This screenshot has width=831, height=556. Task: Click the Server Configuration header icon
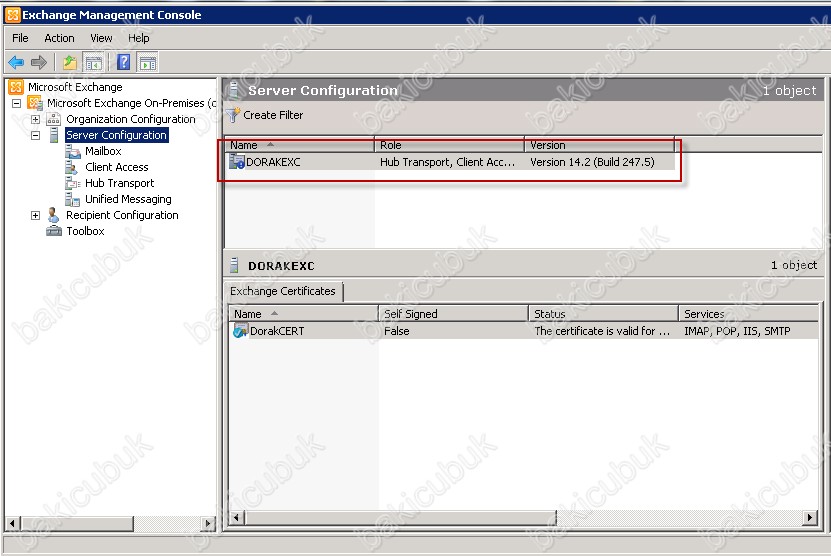(x=233, y=90)
